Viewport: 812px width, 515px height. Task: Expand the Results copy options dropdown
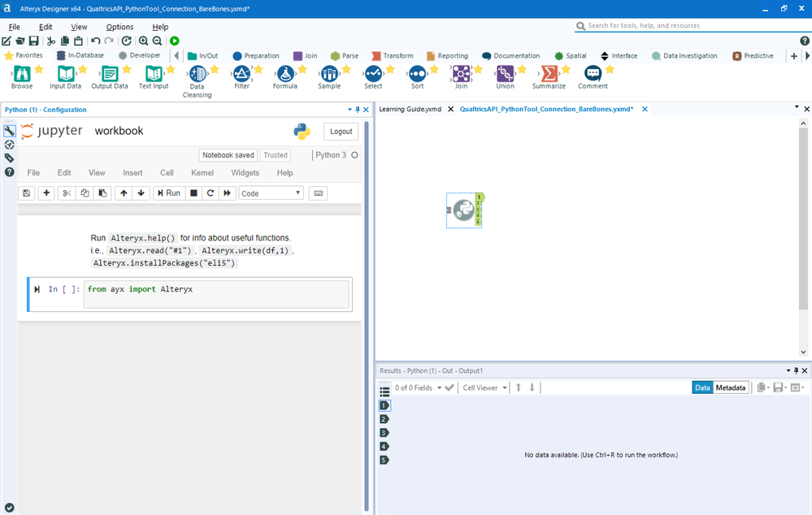point(768,387)
